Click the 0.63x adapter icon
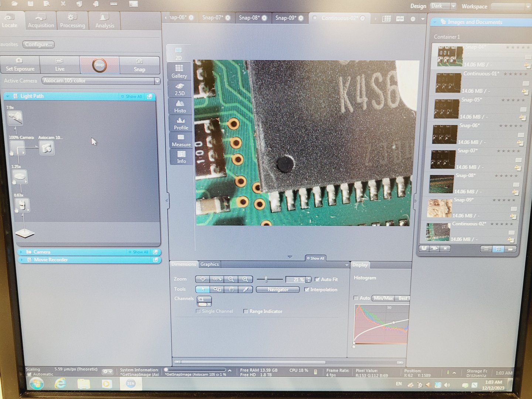The height and width of the screenshot is (399, 532). pos(22,205)
